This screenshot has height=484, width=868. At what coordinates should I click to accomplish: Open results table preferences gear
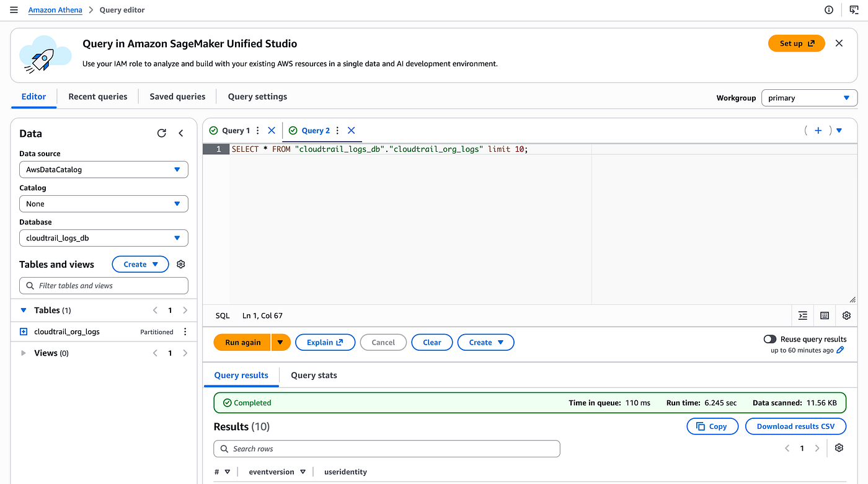pyautogui.click(x=839, y=448)
